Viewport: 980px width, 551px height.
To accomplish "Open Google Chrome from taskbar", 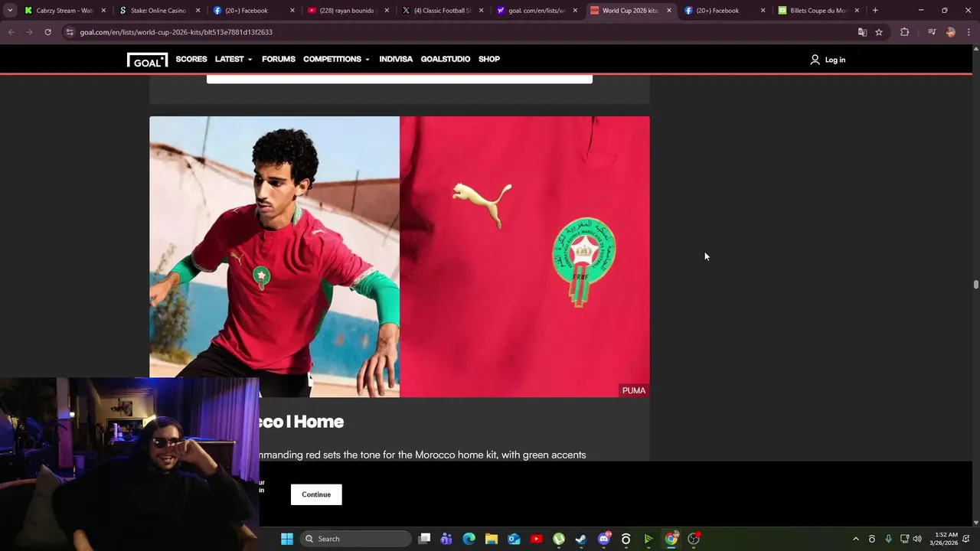I will (671, 539).
